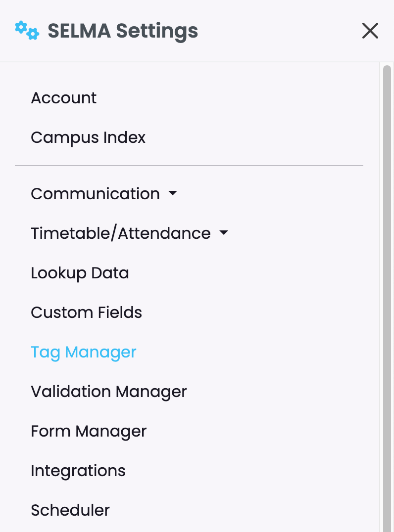Select Integrations from the settings list

[x=78, y=471]
